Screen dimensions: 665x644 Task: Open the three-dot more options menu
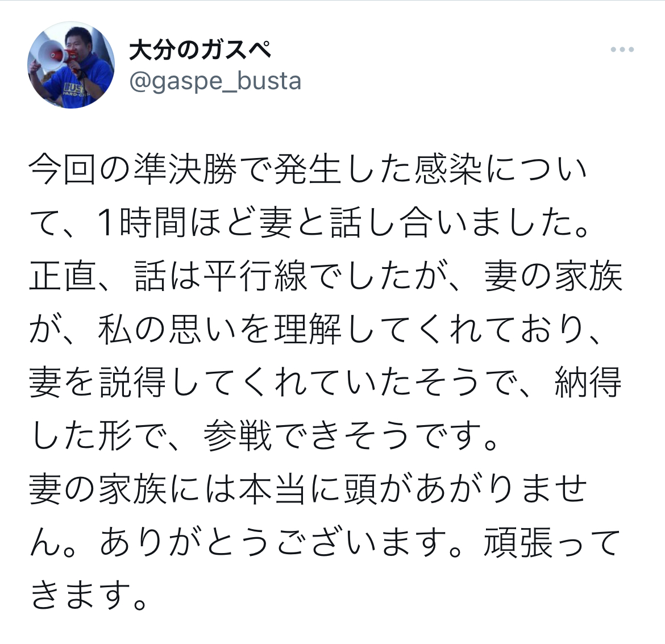point(622,49)
